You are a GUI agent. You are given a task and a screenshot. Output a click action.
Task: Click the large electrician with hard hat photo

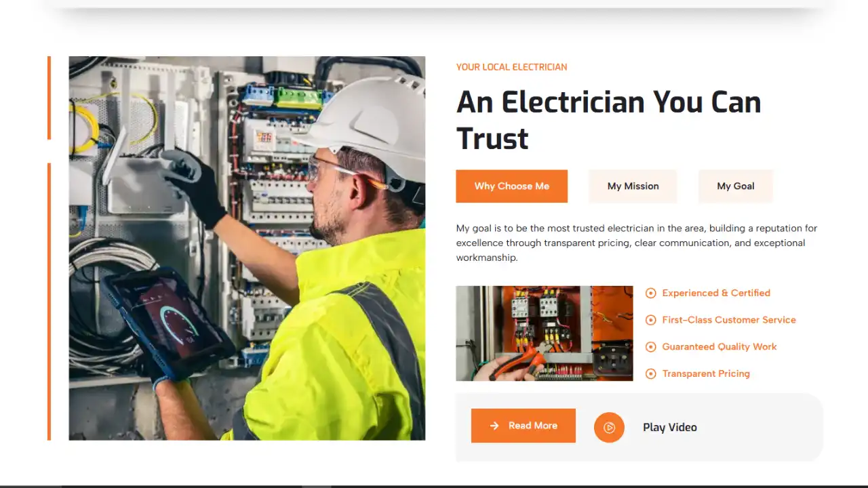click(247, 248)
